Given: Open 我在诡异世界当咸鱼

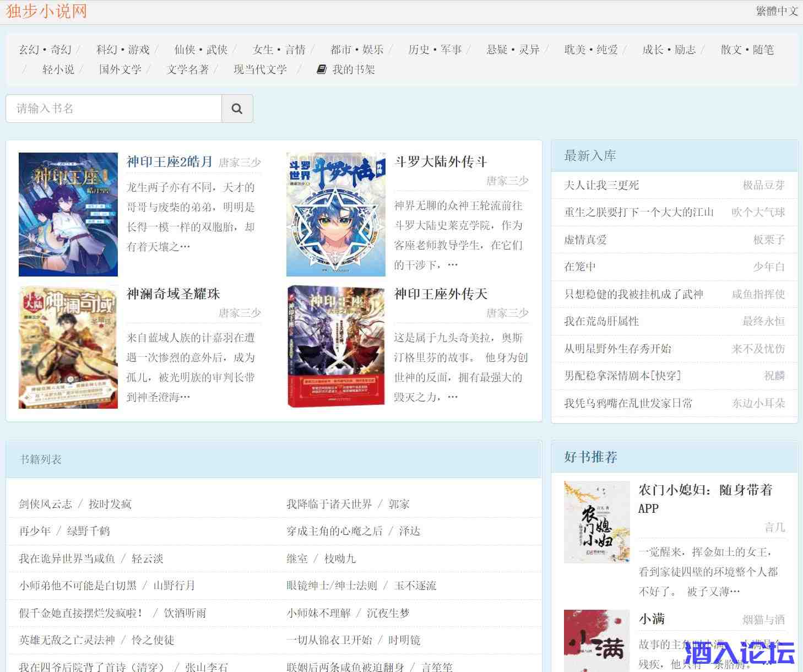Looking at the screenshot, I should point(67,559).
